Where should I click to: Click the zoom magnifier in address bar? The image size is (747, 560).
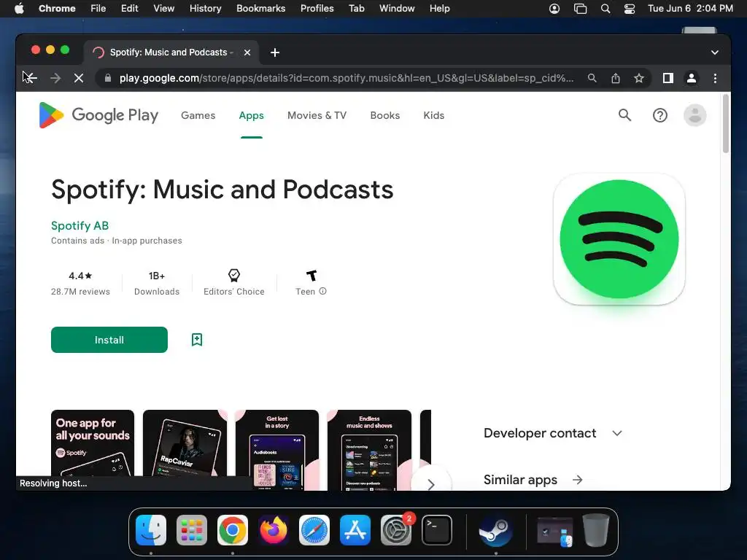click(x=592, y=78)
